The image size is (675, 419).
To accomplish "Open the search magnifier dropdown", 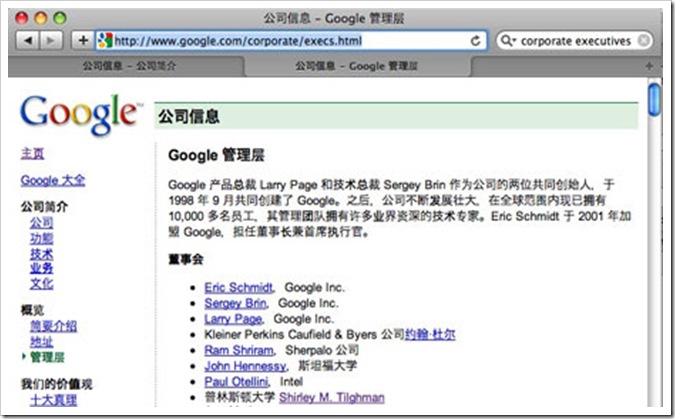I will tap(508, 41).
